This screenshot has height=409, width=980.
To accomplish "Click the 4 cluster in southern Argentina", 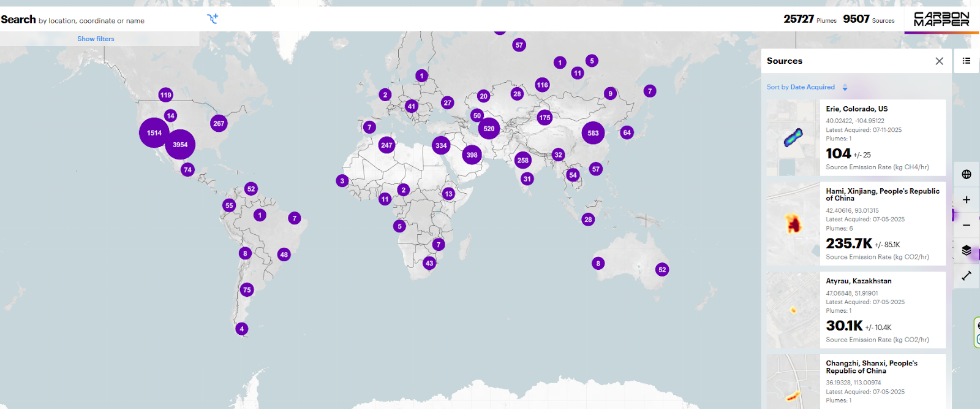I will 242,329.
